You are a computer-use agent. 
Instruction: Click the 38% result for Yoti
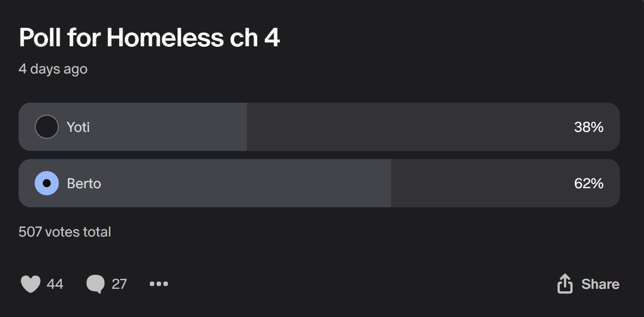(588, 127)
